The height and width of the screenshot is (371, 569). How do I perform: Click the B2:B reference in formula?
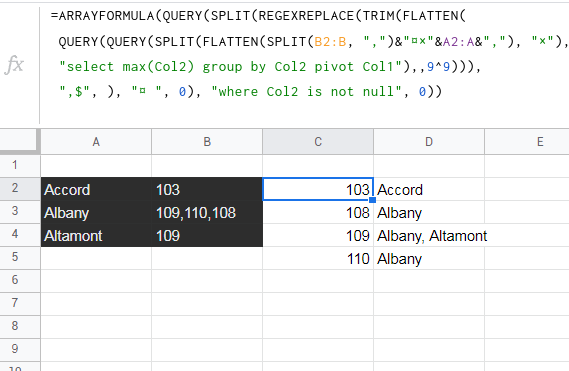tap(330, 42)
